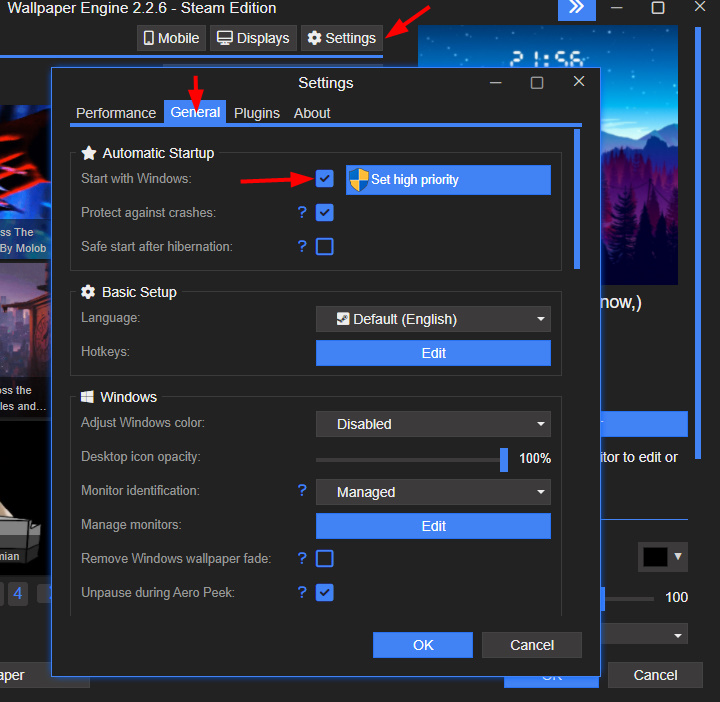Click help icon for Unpause during Aero Peek

click(x=302, y=592)
